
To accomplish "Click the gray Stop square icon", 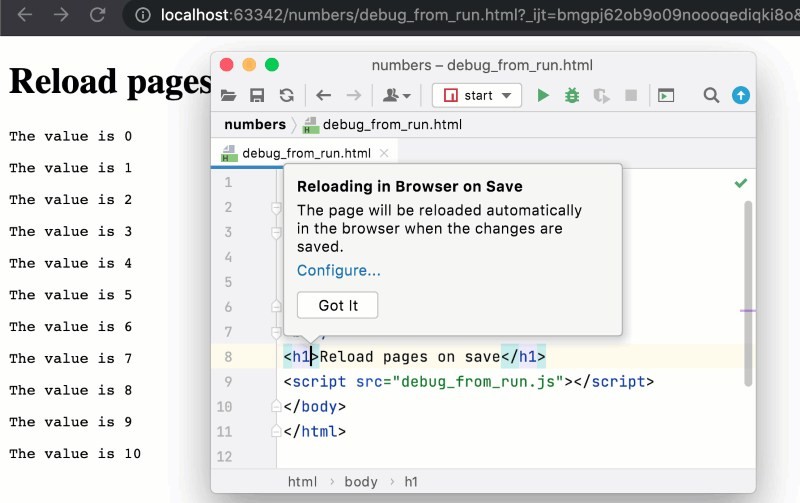I will click(631, 95).
